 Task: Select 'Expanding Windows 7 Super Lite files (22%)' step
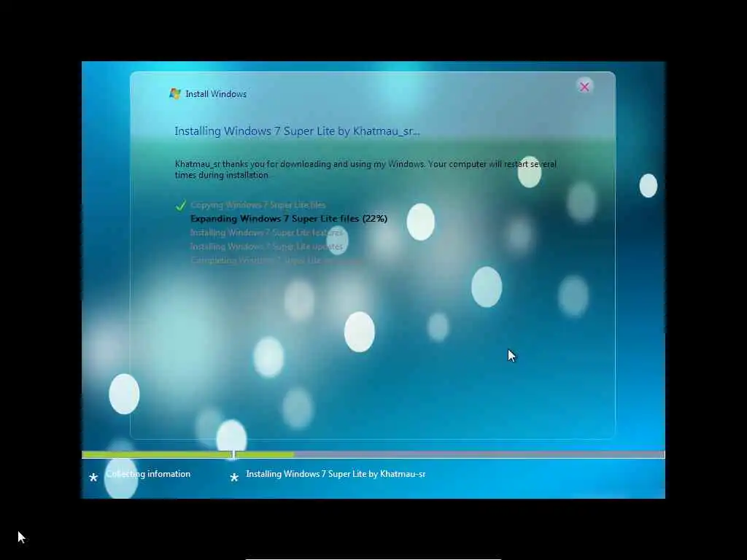(289, 219)
